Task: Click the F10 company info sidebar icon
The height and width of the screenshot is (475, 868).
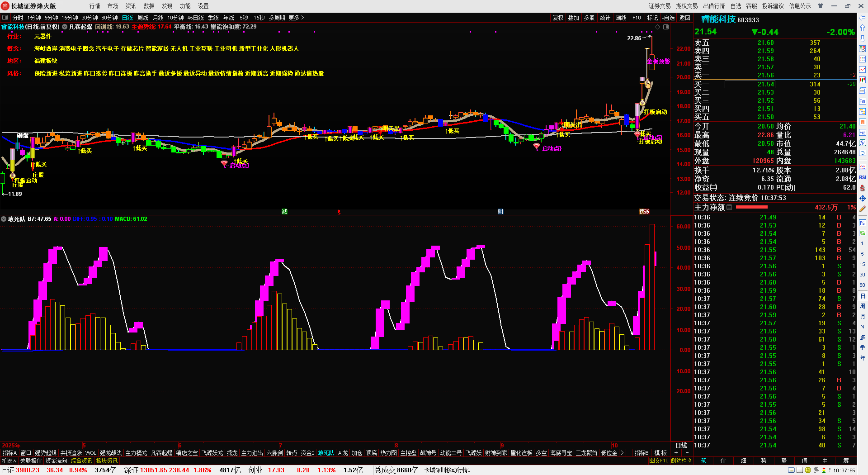Action: (x=863, y=101)
